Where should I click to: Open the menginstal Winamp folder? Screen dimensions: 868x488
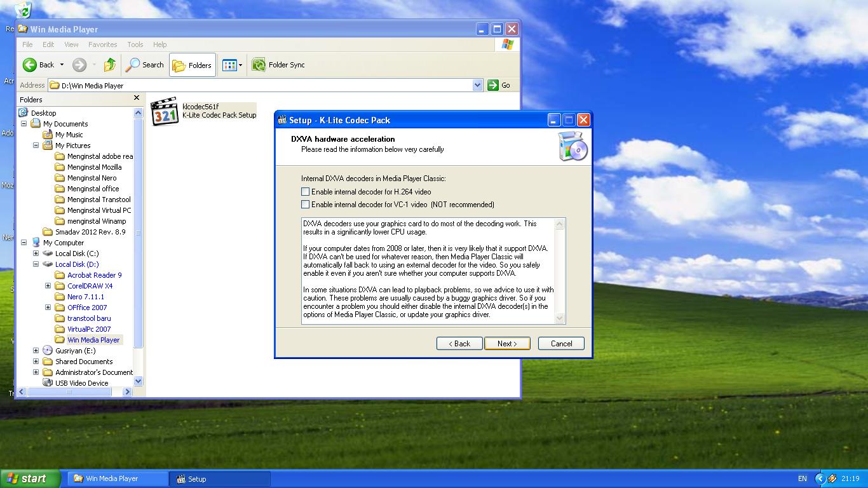(97, 221)
